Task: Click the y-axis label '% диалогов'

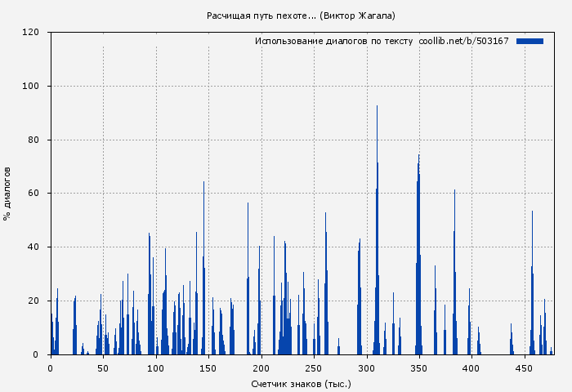Action: tap(7, 194)
